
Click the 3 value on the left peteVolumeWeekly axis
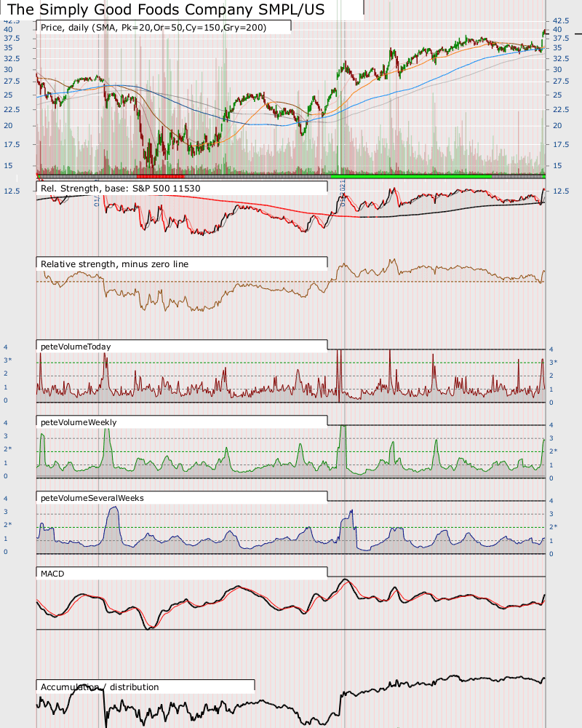(6, 436)
